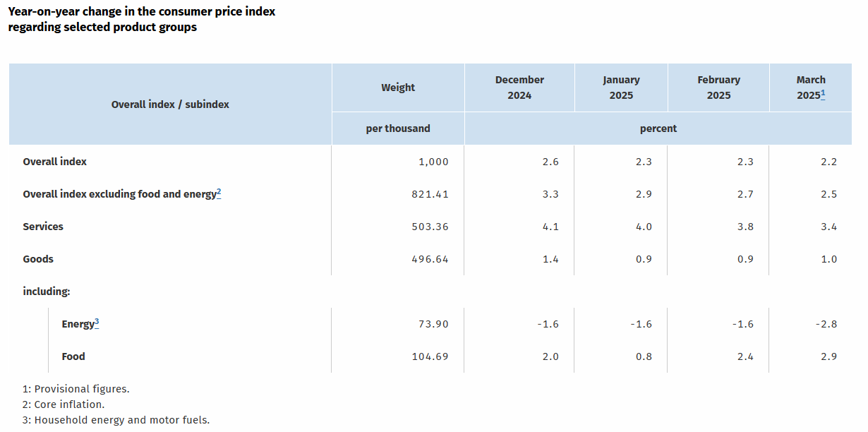Click Overall index March value 2.2
This screenshot has width=868, height=432.
[828, 162]
